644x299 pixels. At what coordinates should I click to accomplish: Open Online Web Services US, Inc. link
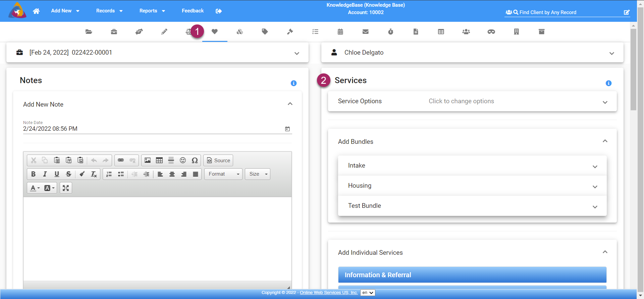[x=329, y=293]
